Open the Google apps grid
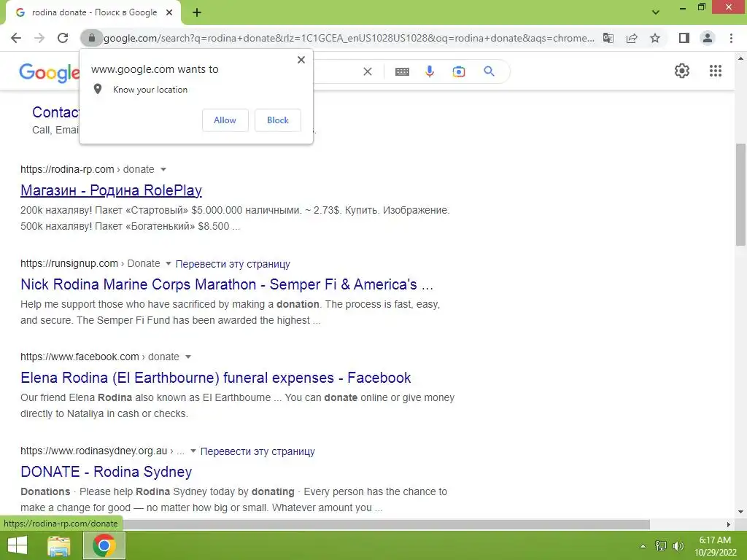747x560 pixels. [x=716, y=71]
